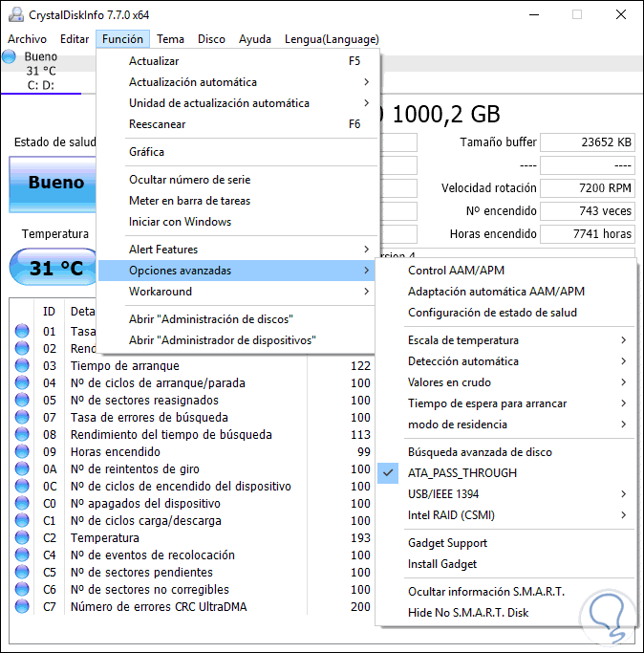
Task: Toggle Hide No S.M.A.R.T. Disk option
Action: 505,613
